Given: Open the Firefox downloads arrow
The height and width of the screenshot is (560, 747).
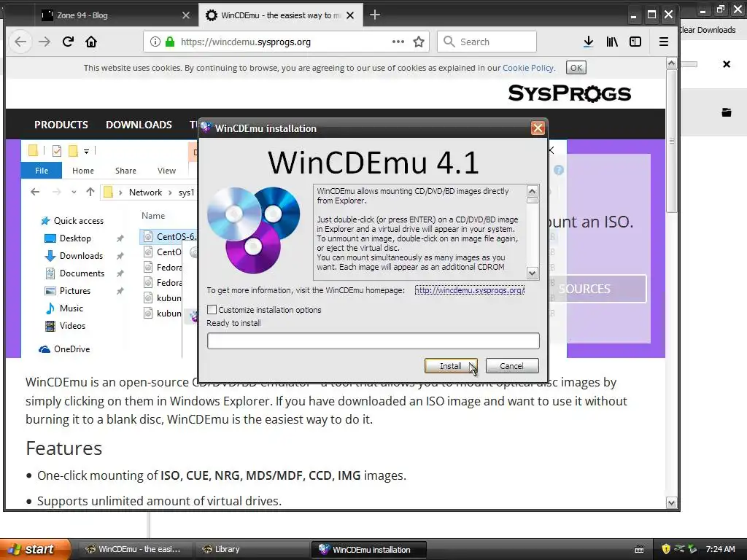Looking at the screenshot, I should click(589, 42).
